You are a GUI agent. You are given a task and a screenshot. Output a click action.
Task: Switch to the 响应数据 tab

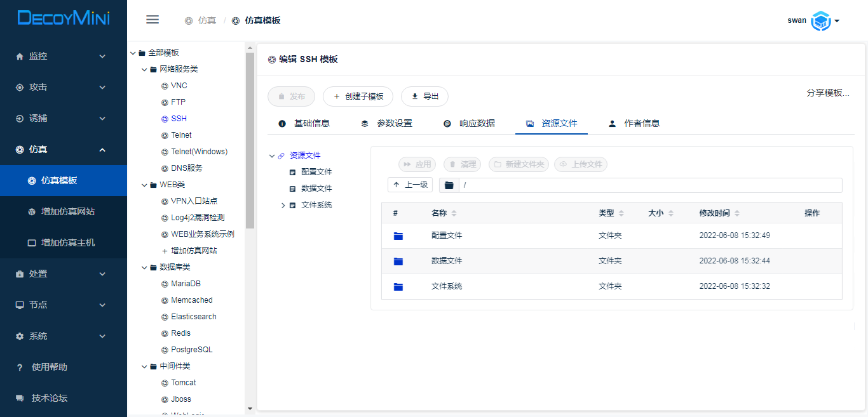point(470,124)
